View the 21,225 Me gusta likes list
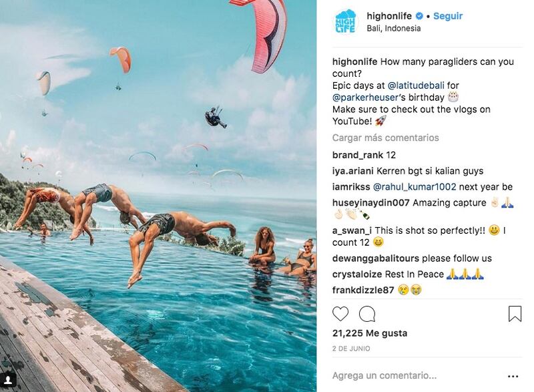Screen dimensions: 534x392 (370, 333)
